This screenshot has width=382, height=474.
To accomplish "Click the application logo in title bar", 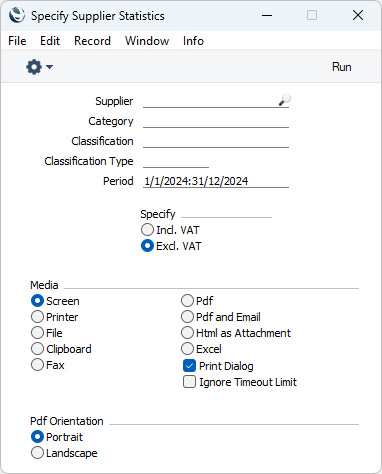I will [x=17, y=15].
